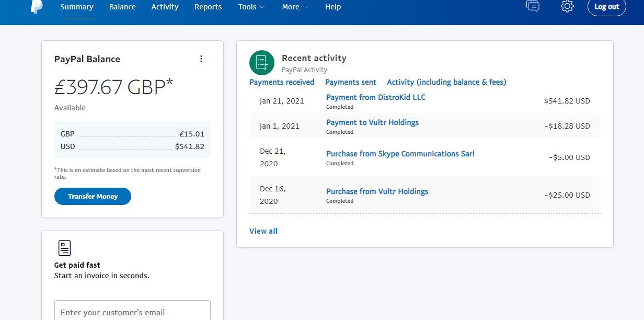The width and height of the screenshot is (644, 320).
Task: Click the customer's email input field
Action: [x=132, y=312]
